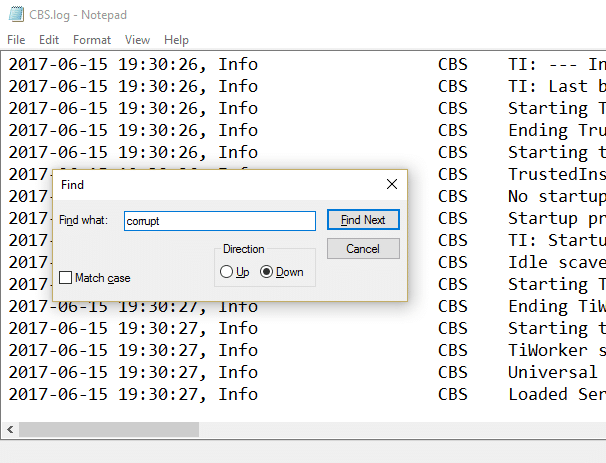
Task: Open the File menu
Action: (16, 40)
